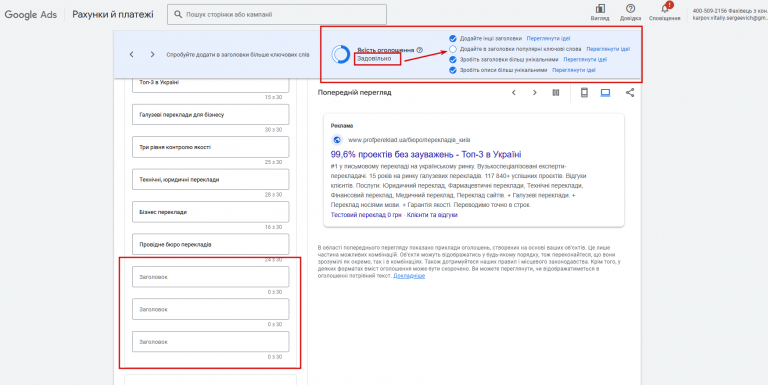Open Переглянути ідеї for popular keywords
768x385 pixels.
608,49
